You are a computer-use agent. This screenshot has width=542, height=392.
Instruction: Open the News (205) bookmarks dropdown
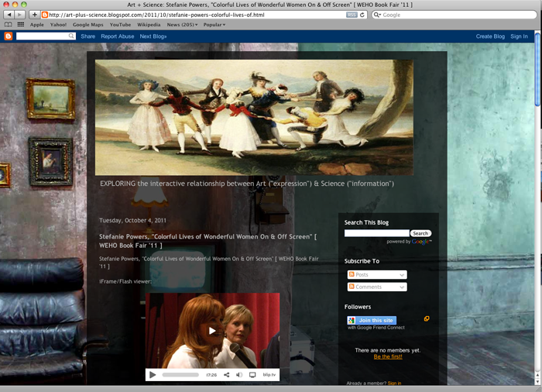182,25
